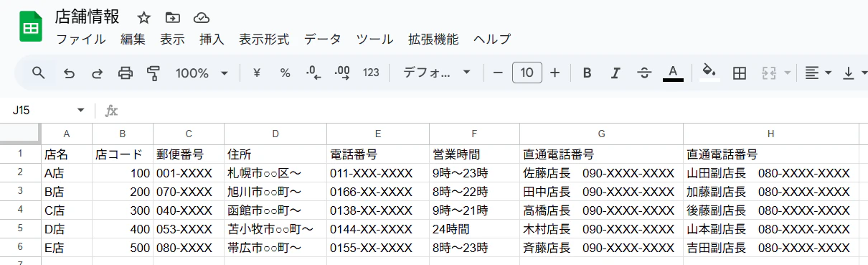Open the 挿入 menu
Screen dimensions: 868x265
212,39
